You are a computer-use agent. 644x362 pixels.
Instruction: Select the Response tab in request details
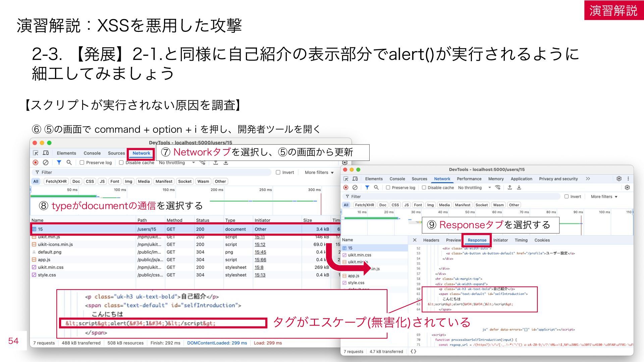(477, 240)
